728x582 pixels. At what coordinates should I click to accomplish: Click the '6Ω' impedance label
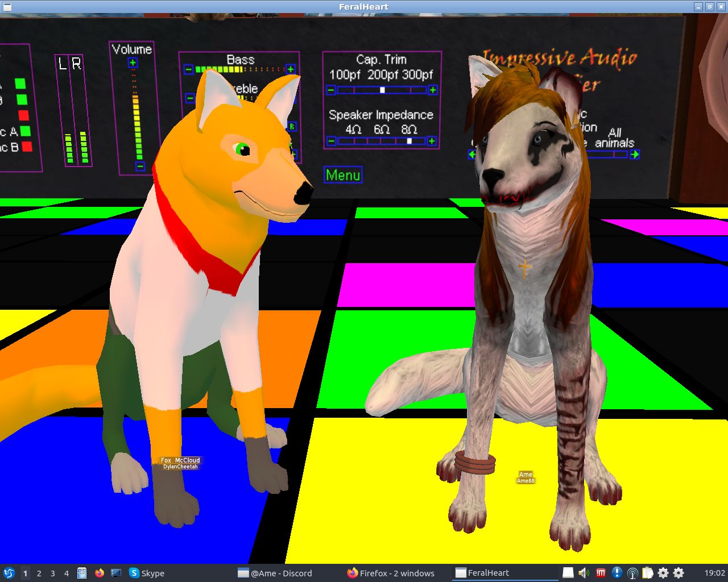coord(382,129)
